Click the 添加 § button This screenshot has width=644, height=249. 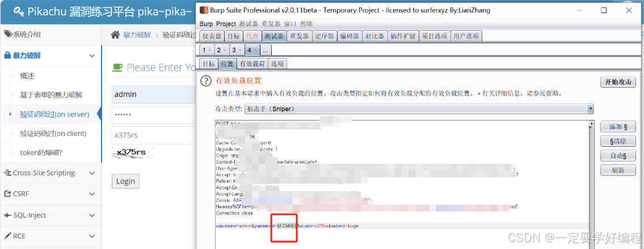[x=618, y=127]
